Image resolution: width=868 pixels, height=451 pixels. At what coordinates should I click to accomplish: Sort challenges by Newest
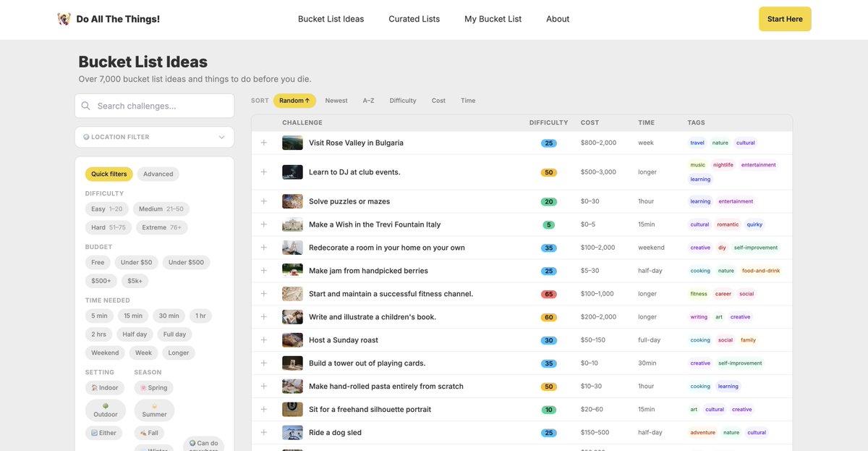pyautogui.click(x=336, y=101)
